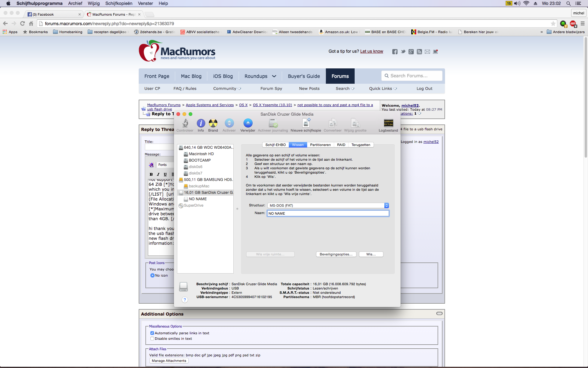Toggle italic formatting in the message editor
The height and width of the screenshot is (368, 588).
click(x=158, y=174)
